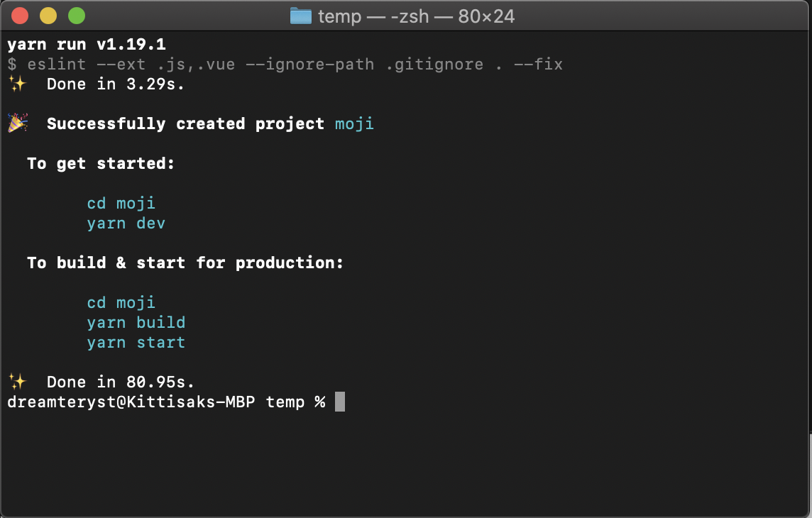Select the yarn start command text
Screen dimensions: 812x518
pos(136,342)
